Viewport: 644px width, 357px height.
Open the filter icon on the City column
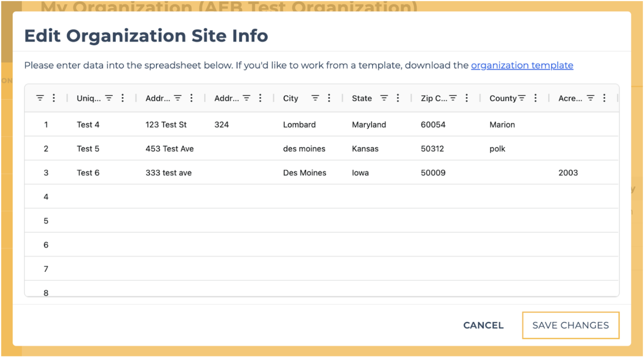(x=315, y=98)
